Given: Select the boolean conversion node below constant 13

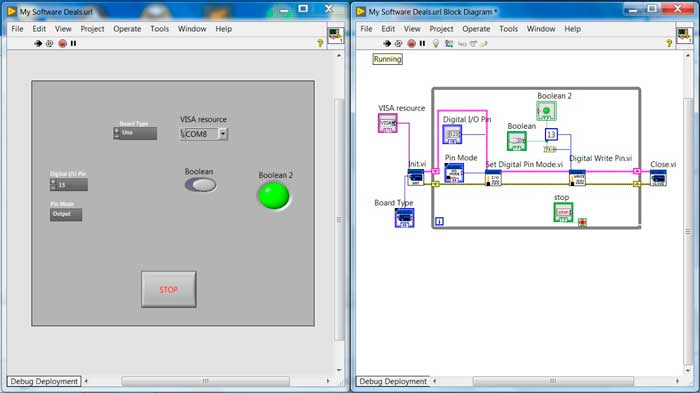Looking at the screenshot, I should click(550, 149).
